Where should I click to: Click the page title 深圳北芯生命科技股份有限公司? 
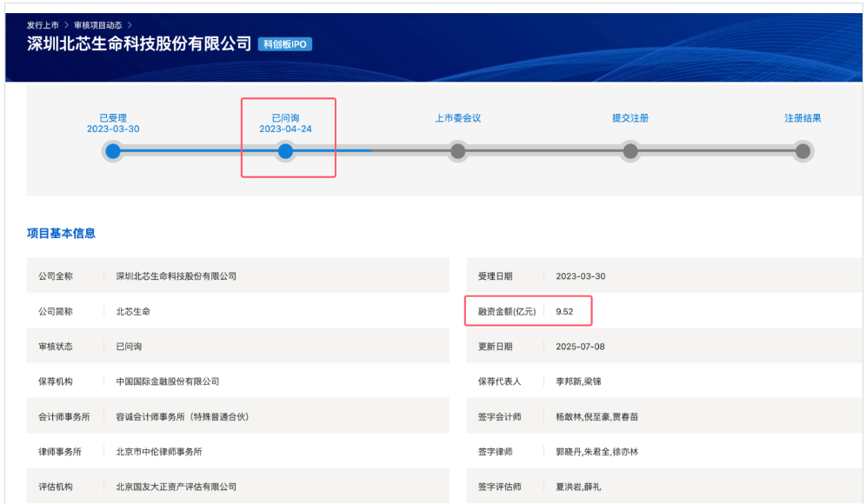coord(139,43)
